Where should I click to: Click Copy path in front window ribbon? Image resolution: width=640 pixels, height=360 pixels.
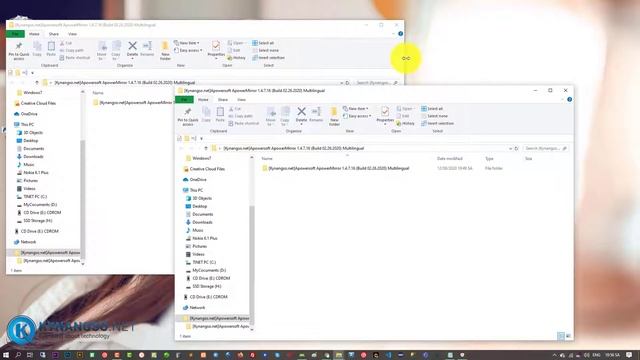(241, 116)
